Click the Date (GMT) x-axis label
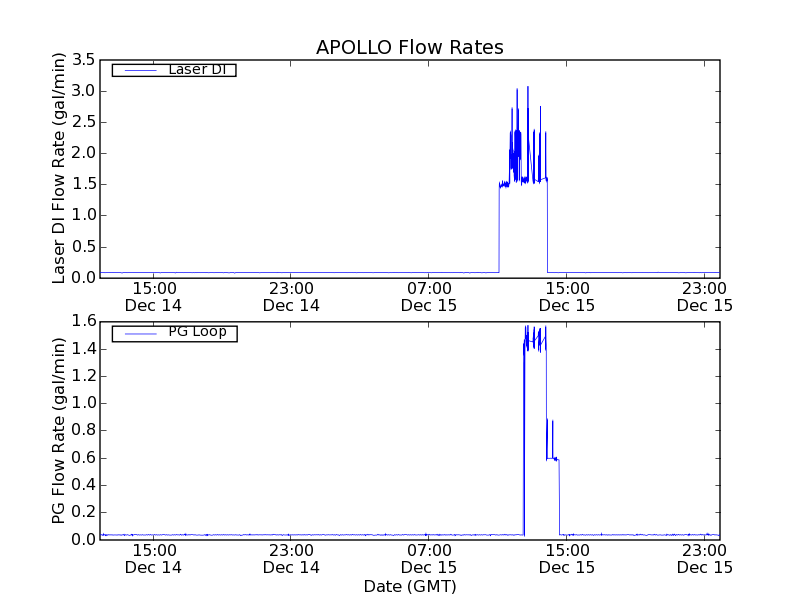 [x=409, y=586]
